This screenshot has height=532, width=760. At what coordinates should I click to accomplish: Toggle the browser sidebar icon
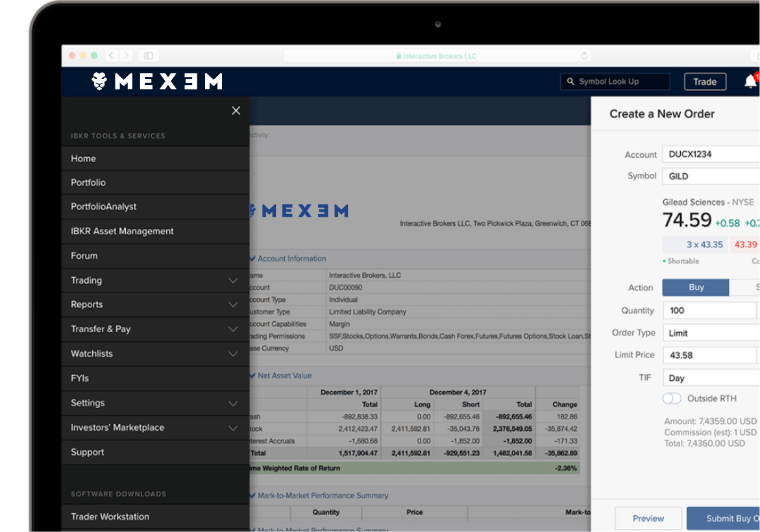(150, 56)
